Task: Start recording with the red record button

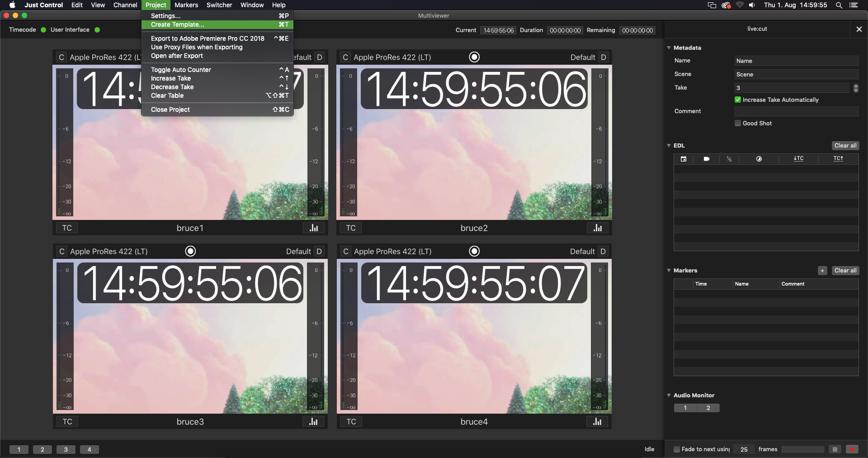Action: (x=852, y=449)
